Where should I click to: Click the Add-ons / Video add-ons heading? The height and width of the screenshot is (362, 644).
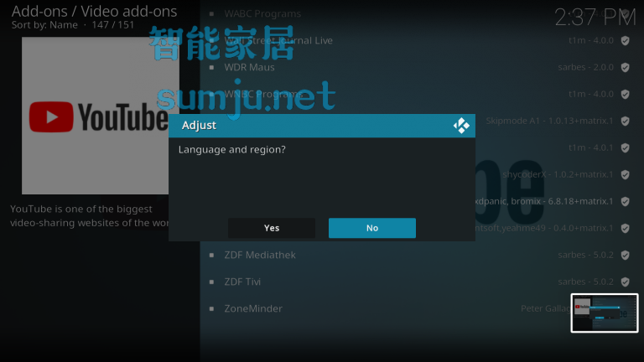pyautogui.click(x=94, y=11)
